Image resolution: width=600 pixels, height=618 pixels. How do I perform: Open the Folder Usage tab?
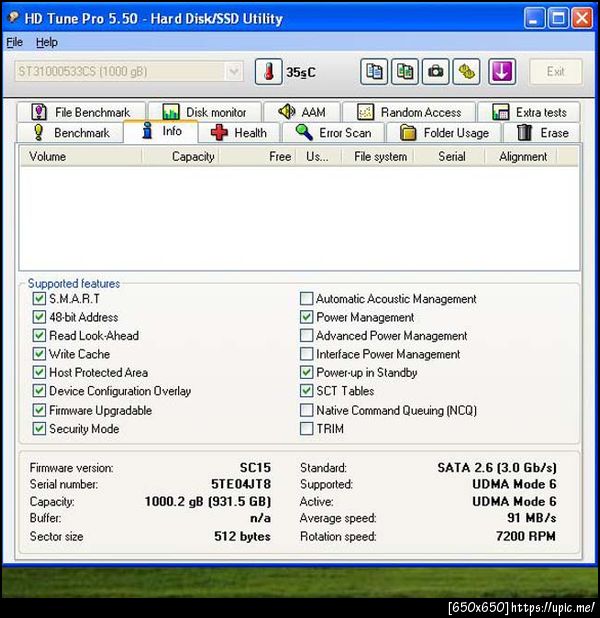(444, 132)
